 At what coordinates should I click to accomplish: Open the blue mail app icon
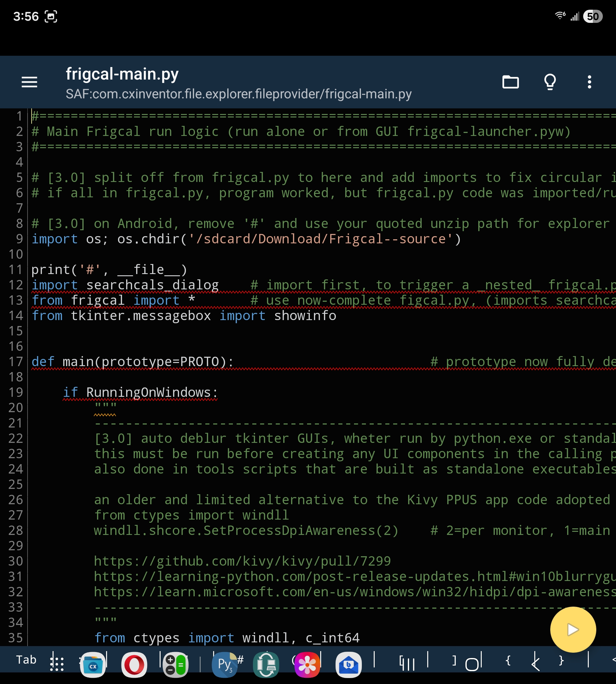tap(348, 665)
